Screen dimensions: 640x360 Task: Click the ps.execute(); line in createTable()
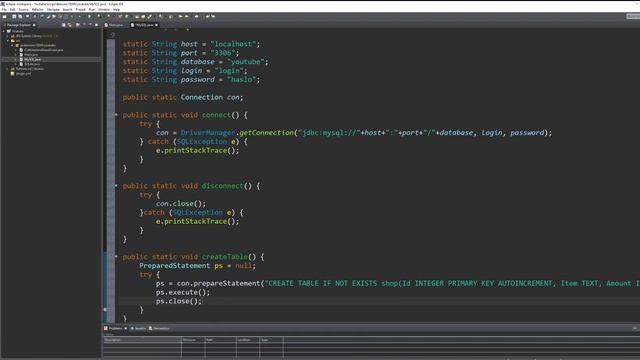tap(182, 292)
